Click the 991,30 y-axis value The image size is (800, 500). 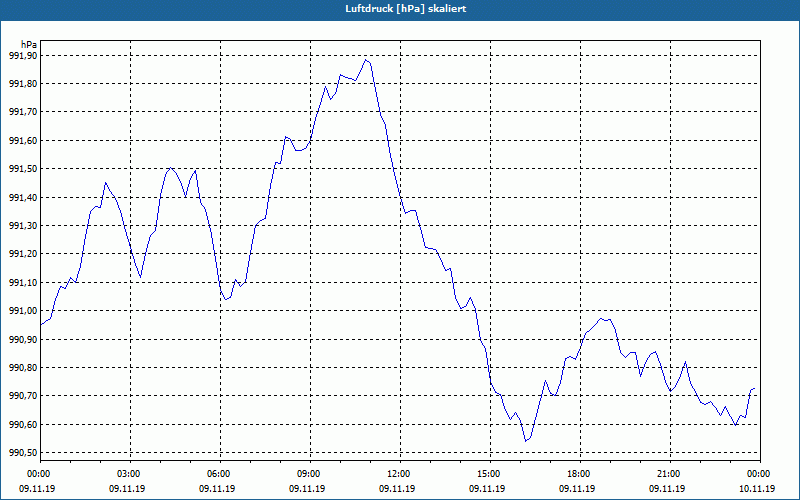pos(23,226)
